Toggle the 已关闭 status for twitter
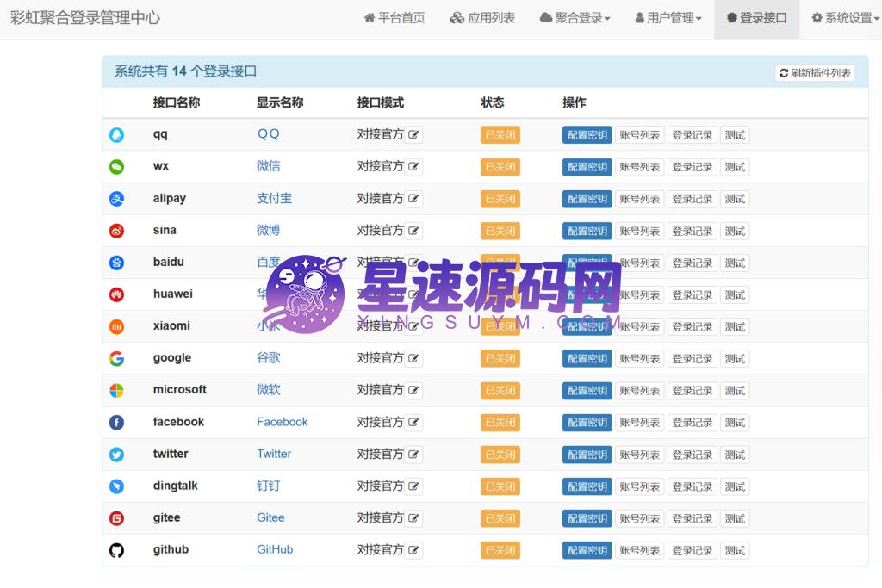 [x=500, y=455]
